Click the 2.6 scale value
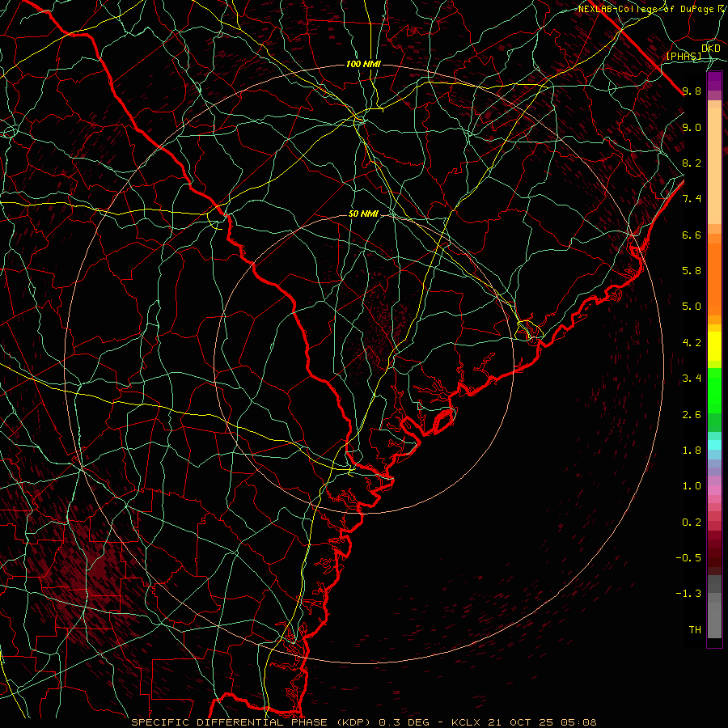This screenshot has height=728, width=728. (692, 415)
